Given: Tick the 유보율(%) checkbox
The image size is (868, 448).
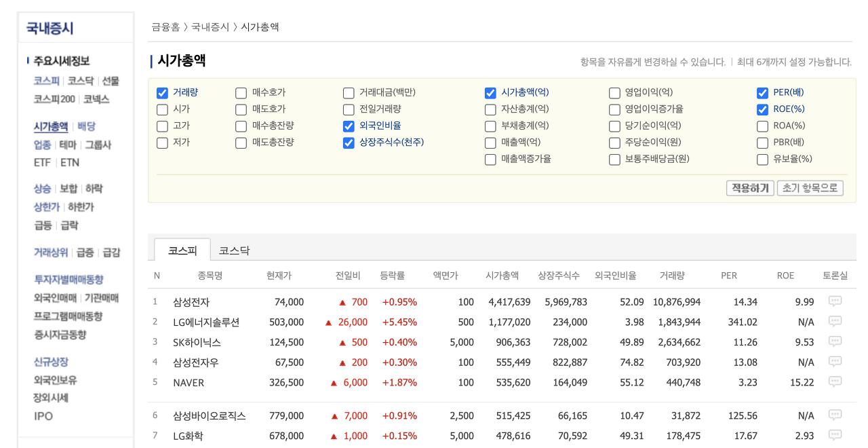Looking at the screenshot, I should (762, 160).
